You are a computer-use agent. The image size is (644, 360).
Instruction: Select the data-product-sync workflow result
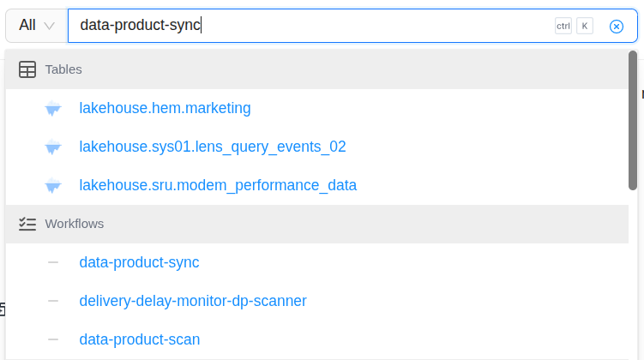coord(139,262)
